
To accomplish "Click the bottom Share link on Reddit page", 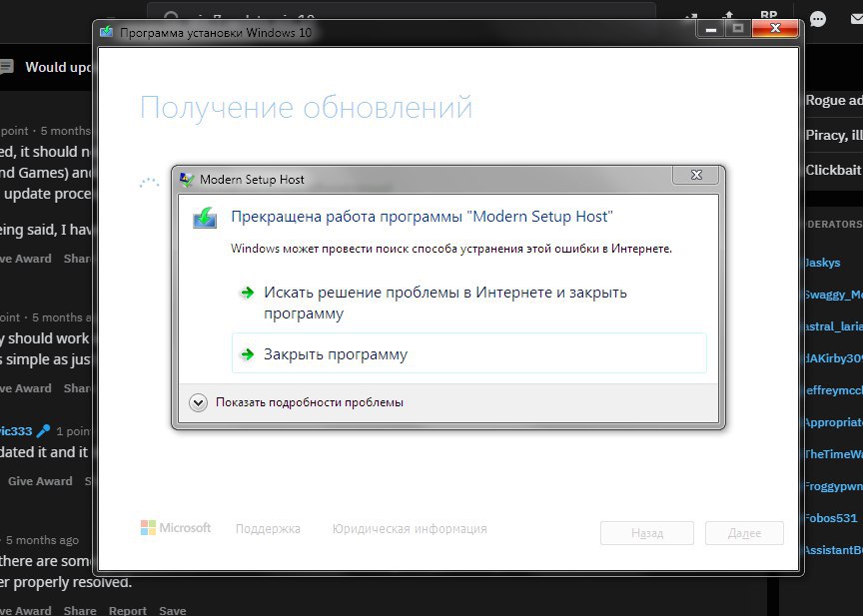I will (80, 610).
